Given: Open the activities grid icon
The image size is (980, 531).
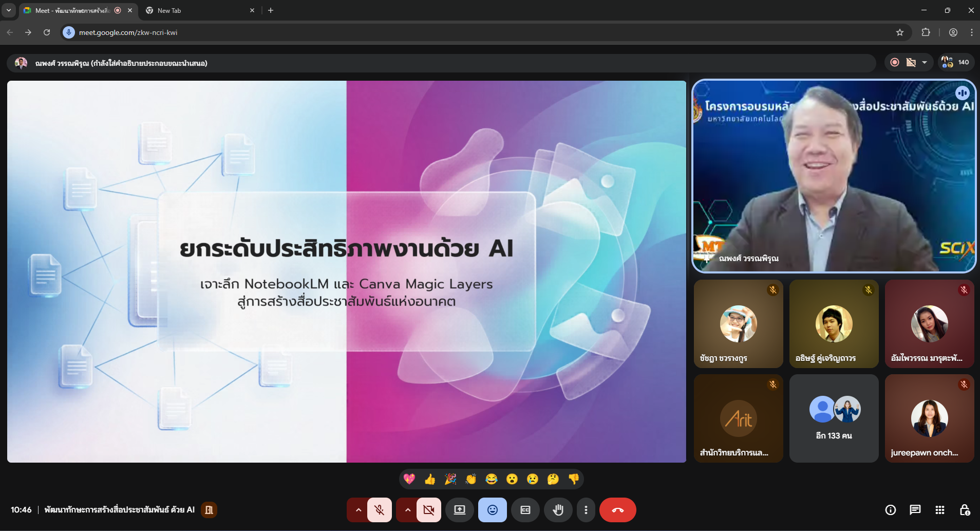Looking at the screenshot, I should (x=939, y=510).
